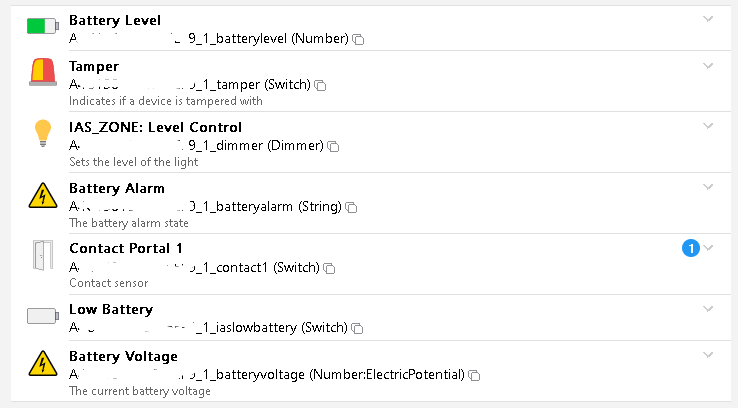
Task: Expand the Tamper channel row
Action: [x=709, y=65]
